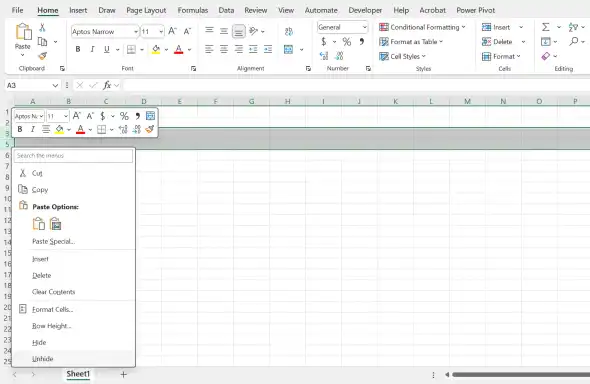The height and width of the screenshot is (384, 590).
Task: Click the Borders icon in ribbon
Action: [131, 49]
